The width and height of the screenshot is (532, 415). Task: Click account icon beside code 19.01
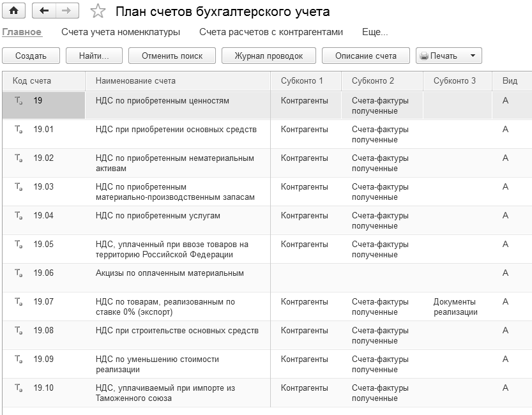pyautogui.click(x=19, y=130)
